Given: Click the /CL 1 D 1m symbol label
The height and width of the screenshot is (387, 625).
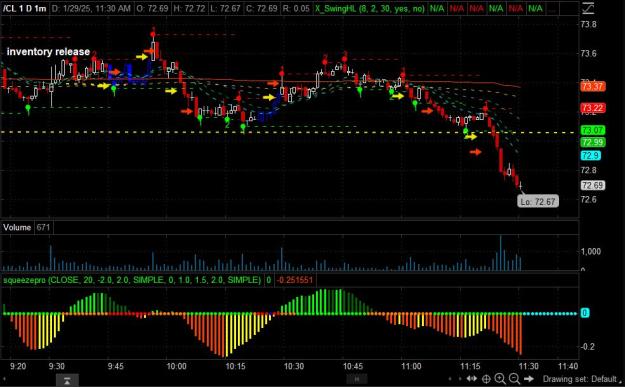Looking at the screenshot, I should click(25, 8).
